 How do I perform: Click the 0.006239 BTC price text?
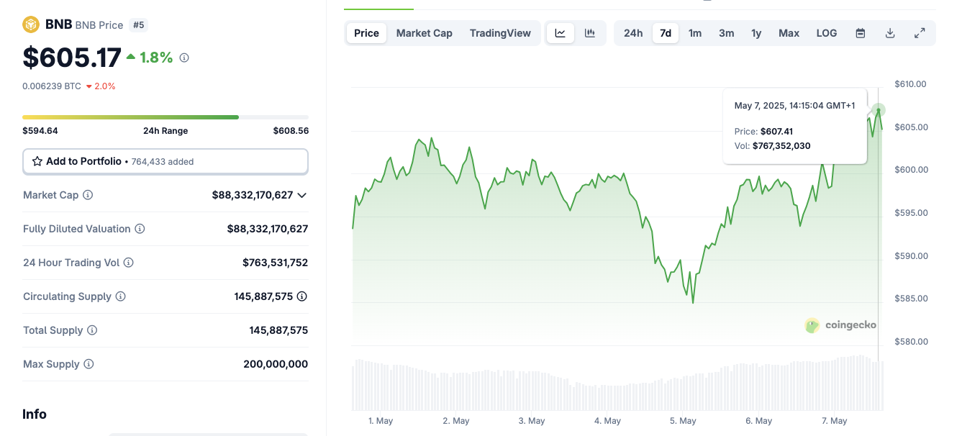point(52,86)
